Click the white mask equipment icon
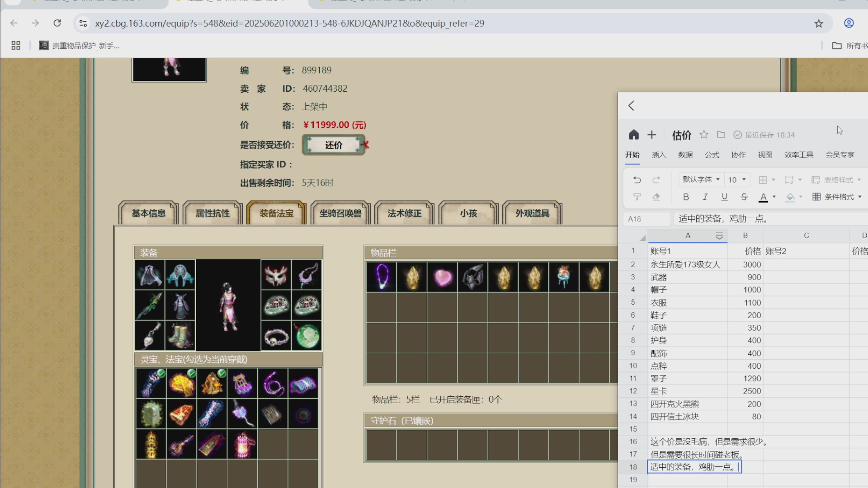This screenshot has height=488, width=868. (x=276, y=275)
